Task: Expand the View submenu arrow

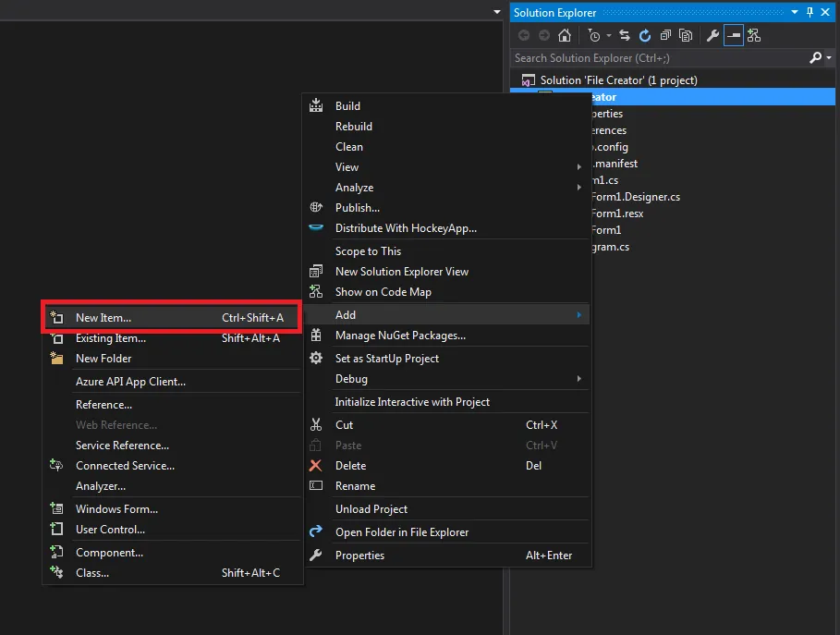Action: 579,167
